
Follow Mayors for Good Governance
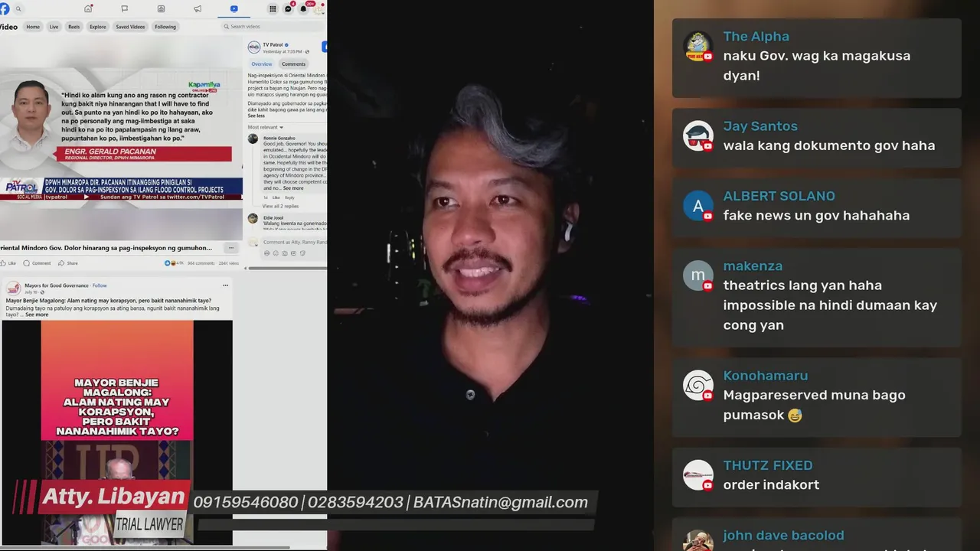point(100,285)
